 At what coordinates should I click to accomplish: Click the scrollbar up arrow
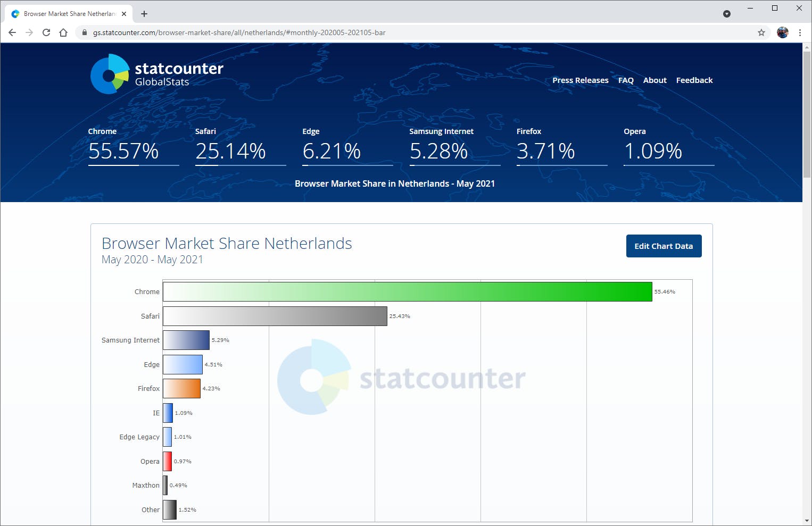pos(807,47)
